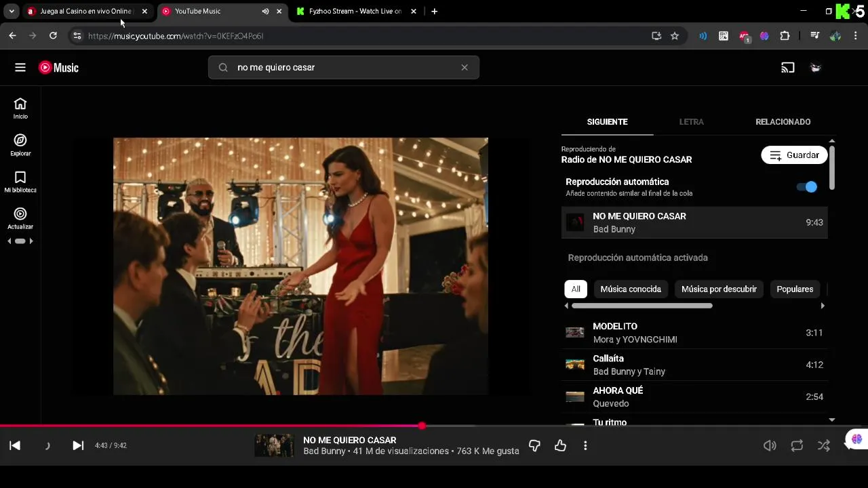
Task: Skip to previous track
Action: [x=15, y=445]
